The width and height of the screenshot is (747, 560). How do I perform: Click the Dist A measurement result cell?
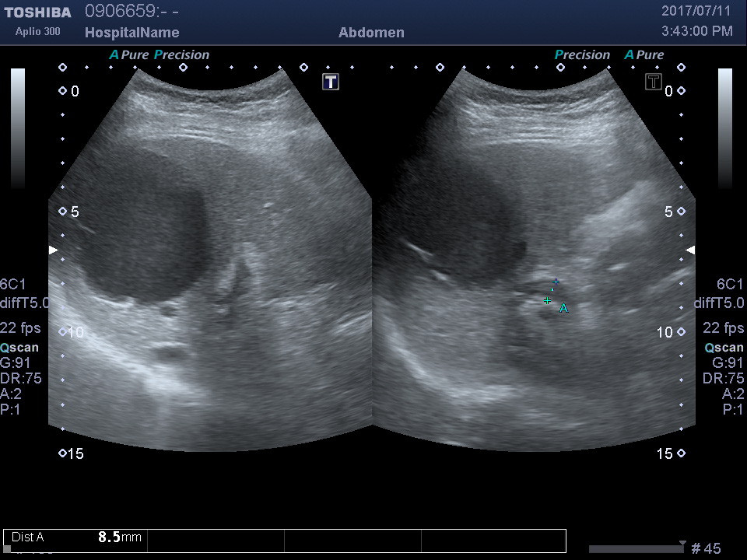click(75, 537)
